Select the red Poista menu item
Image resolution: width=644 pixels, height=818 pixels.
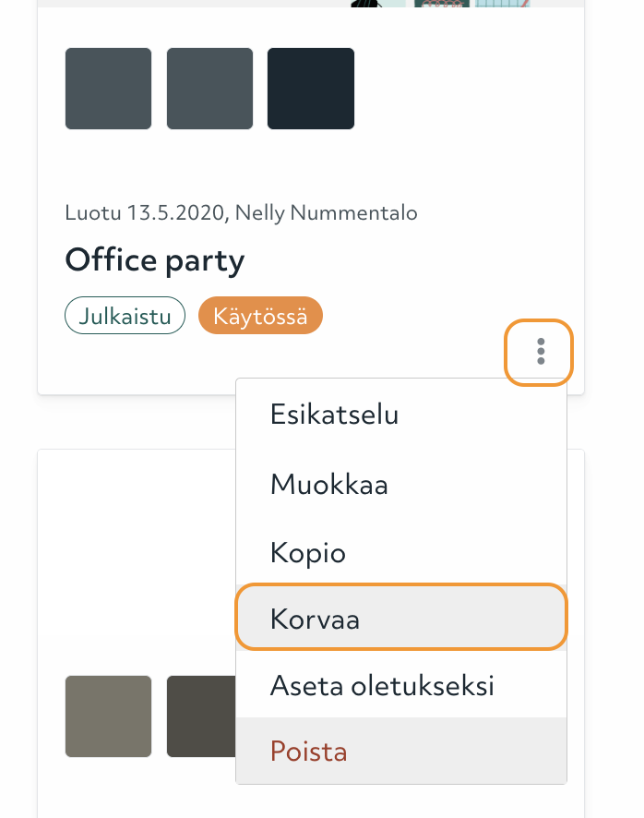tap(401, 751)
